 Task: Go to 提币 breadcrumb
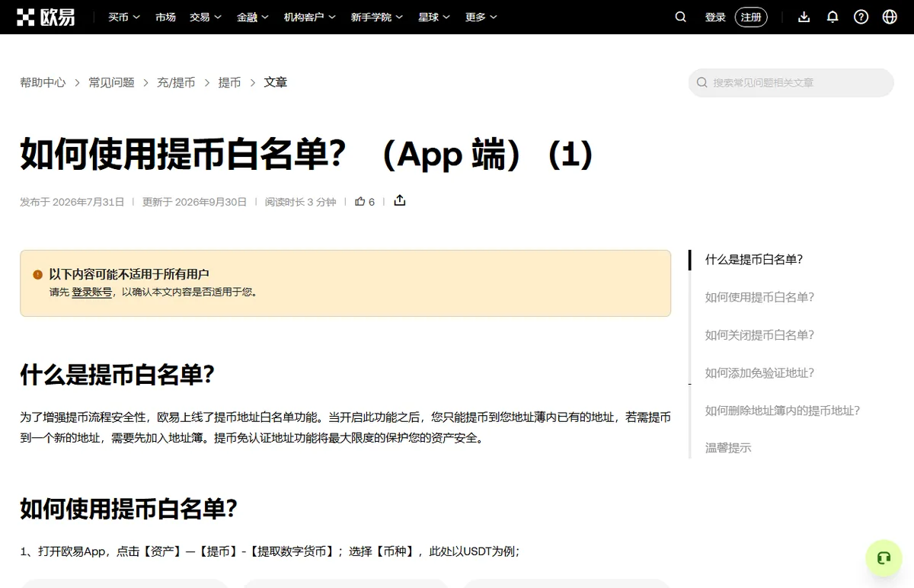pyautogui.click(x=229, y=82)
